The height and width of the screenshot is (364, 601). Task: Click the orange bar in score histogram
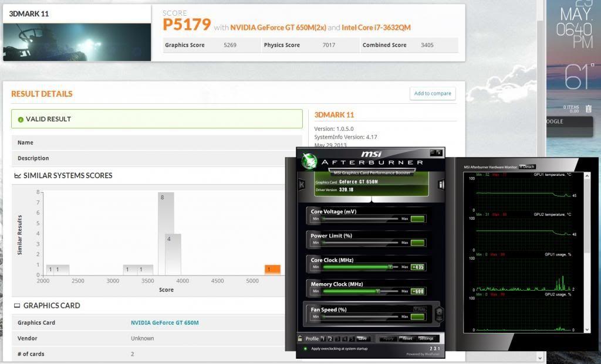(272, 270)
